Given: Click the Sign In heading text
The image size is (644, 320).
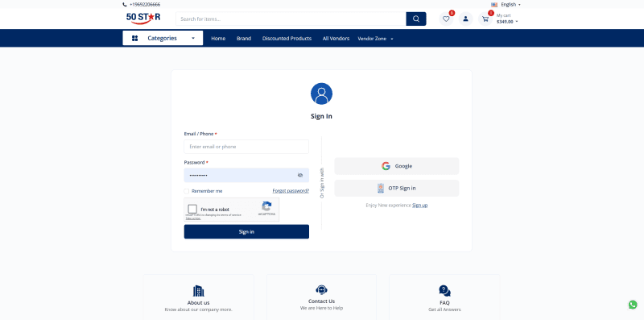Looking at the screenshot, I should 321,116.
